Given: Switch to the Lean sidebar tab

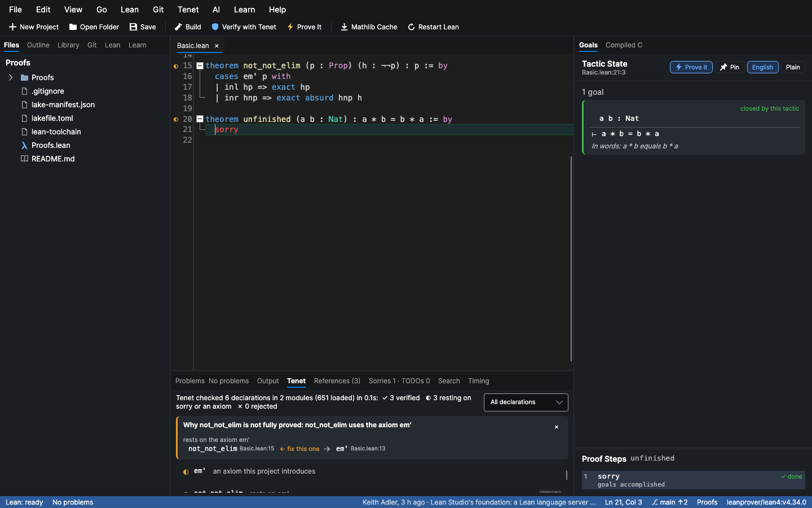Looking at the screenshot, I should point(113,45).
